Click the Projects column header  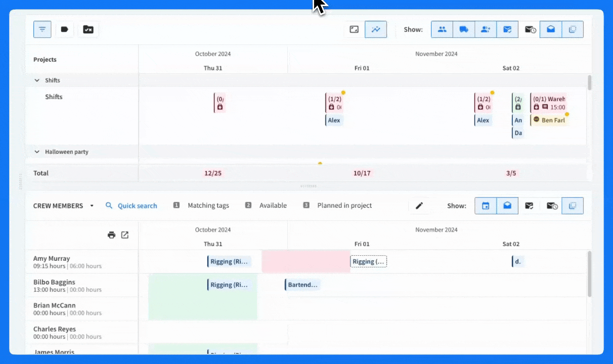(45, 60)
